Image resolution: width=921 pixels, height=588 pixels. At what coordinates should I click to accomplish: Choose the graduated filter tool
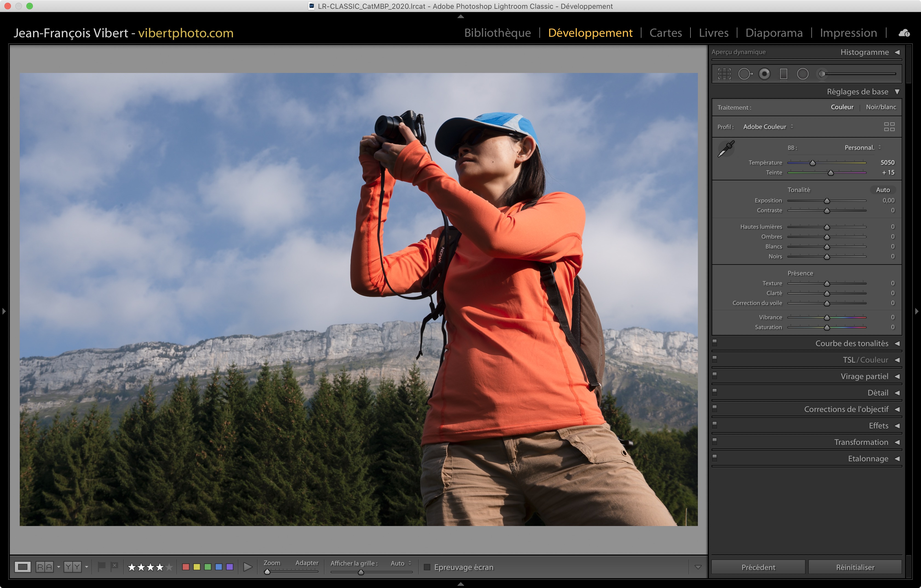783,74
